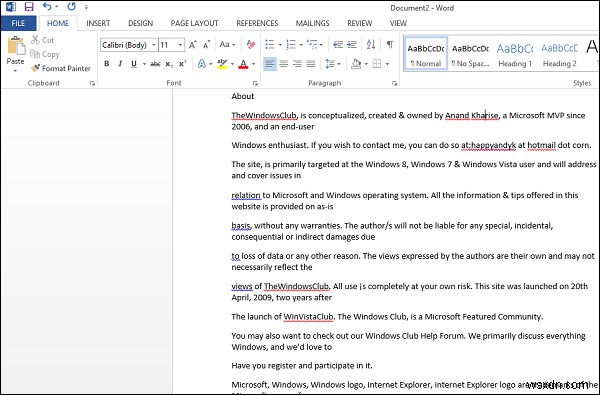Open Clipboard pane dialog launcher
Screen dimensions: 600x395
click(x=92, y=83)
